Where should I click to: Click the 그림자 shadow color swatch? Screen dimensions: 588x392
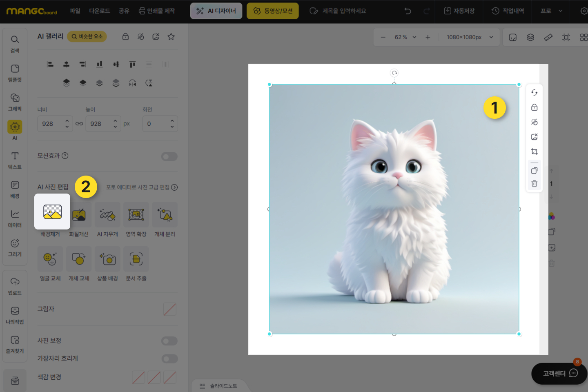coord(169,310)
